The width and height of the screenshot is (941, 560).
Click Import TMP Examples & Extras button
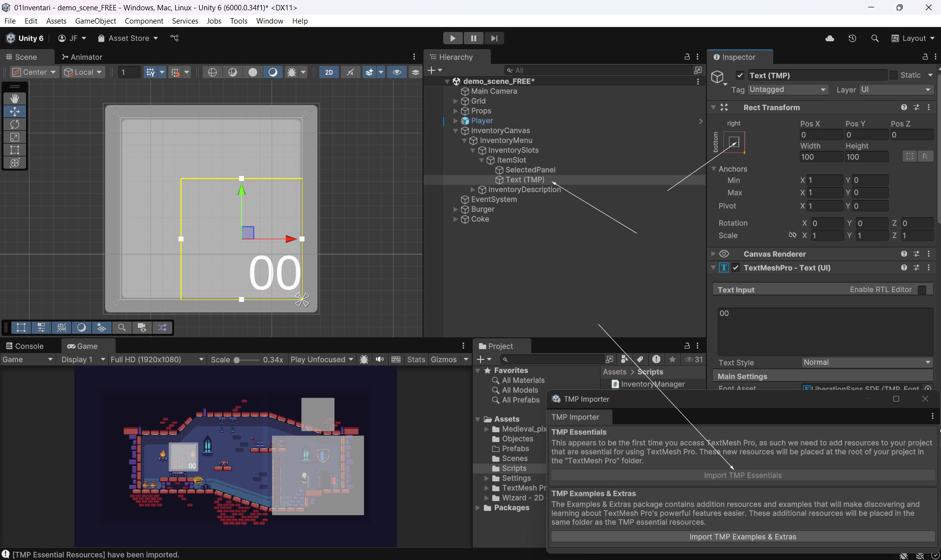(x=743, y=537)
